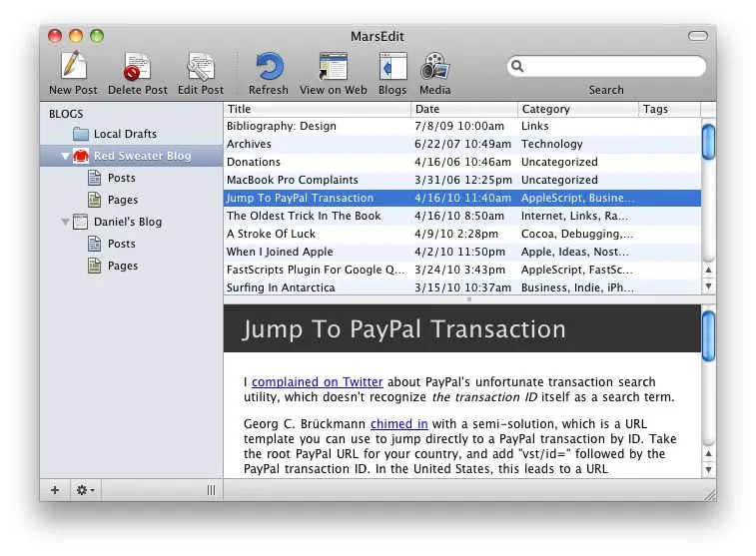756x556 pixels.
Task: Open the Edit Post tool
Action: (x=201, y=66)
